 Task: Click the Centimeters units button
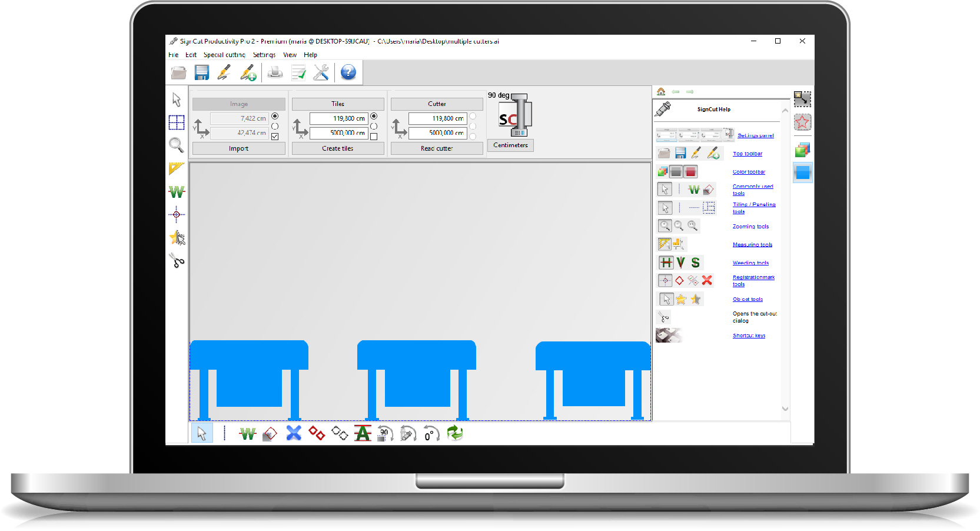coord(510,145)
